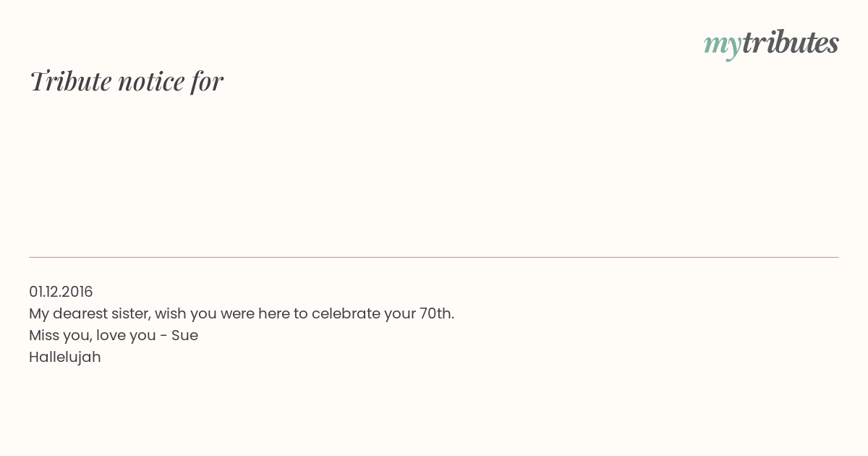
Task: Select the "Tribute notice for" heading
Action: [127, 81]
